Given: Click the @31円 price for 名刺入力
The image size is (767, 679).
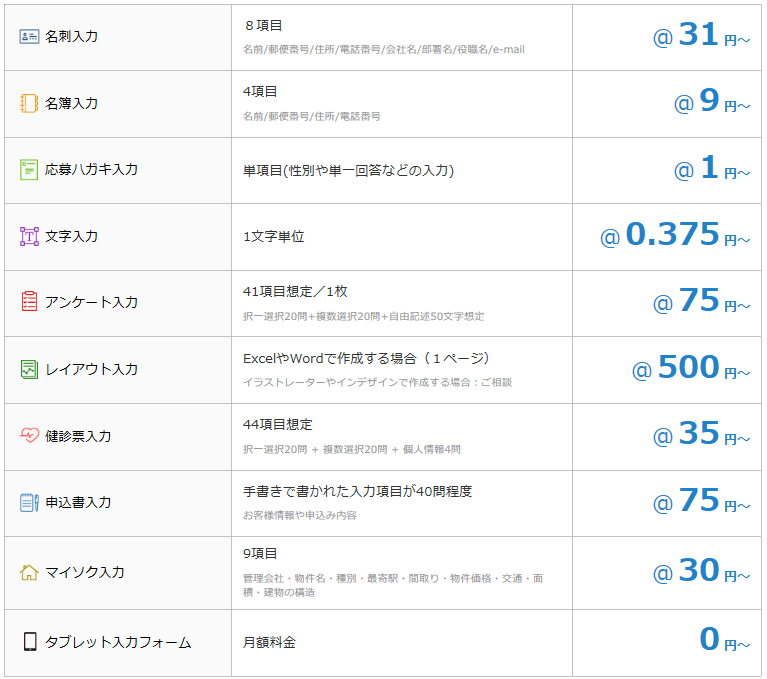Looking at the screenshot, I should coord(700,36).
